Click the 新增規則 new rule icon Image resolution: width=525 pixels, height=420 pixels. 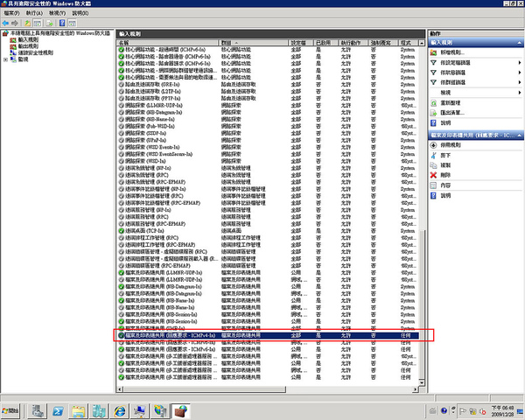pos(434,52)
